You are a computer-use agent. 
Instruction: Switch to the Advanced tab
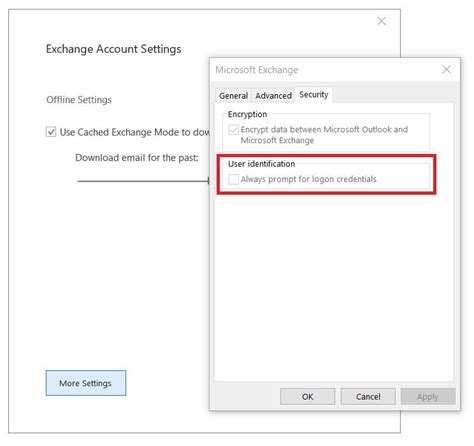coord(273,96)
